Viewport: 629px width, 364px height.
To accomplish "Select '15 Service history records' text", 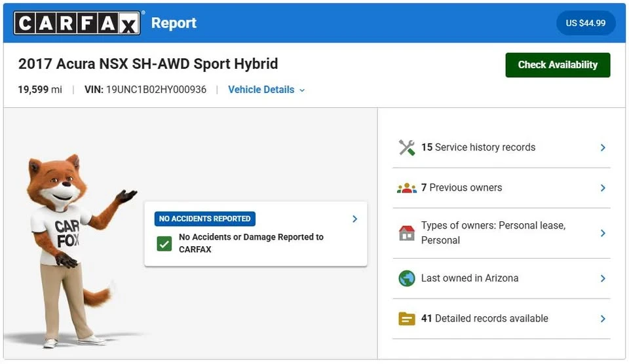I will click(x=478, y=147).
